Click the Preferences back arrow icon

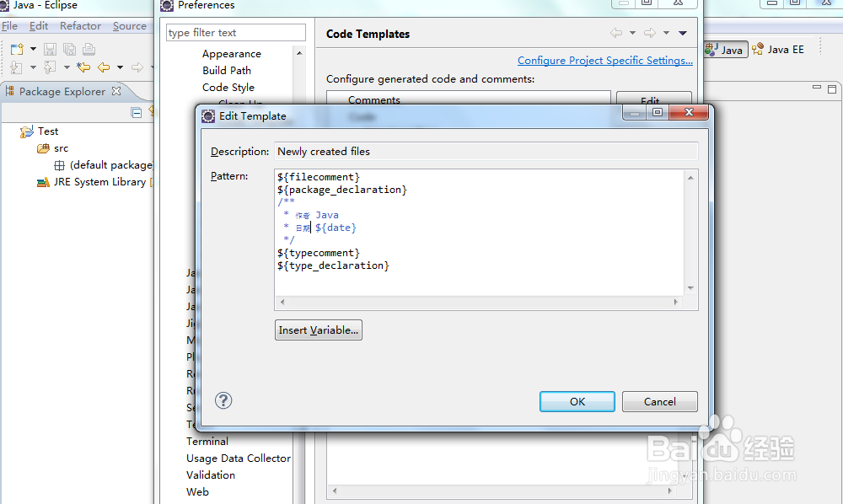pos(616,33)
